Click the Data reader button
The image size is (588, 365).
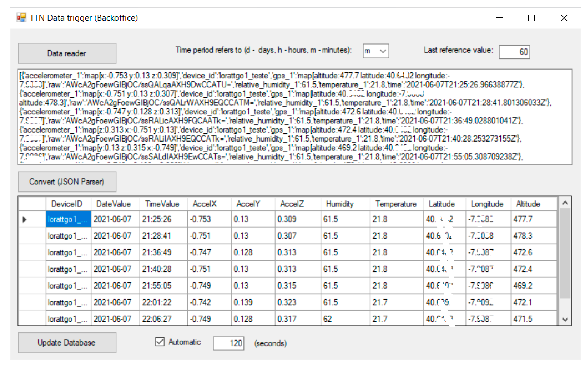pyautogui.click(x=67, y=53)
